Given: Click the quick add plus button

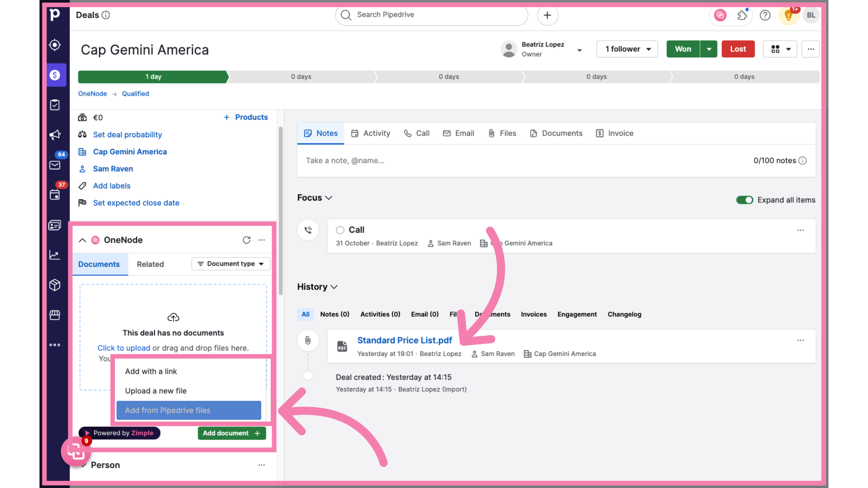Looking at the screenshot, I should 547,15.
